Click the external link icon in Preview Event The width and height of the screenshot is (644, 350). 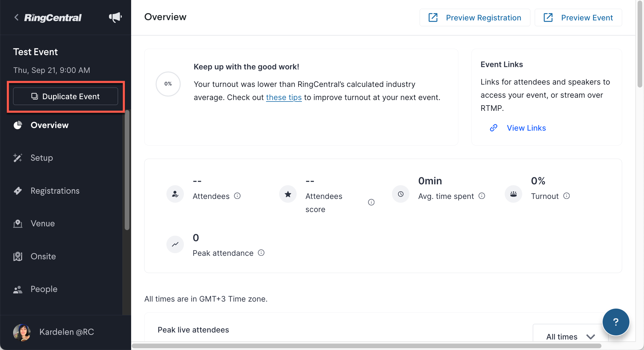point(548,17)
